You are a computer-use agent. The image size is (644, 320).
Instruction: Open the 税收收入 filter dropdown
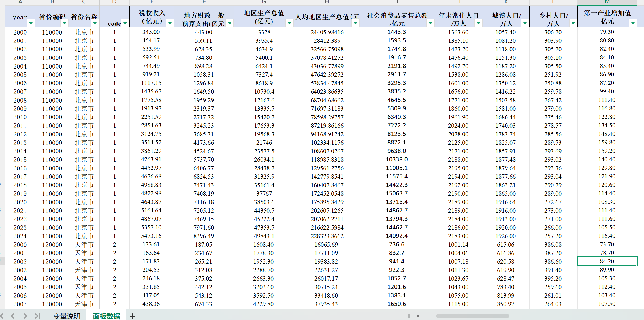pos(170,23)
